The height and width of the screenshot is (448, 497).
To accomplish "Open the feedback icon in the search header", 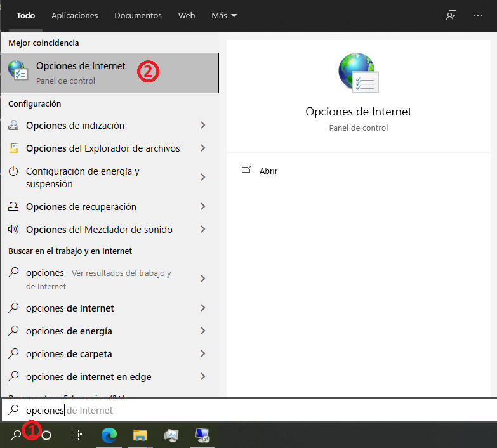I will [451, 15].
